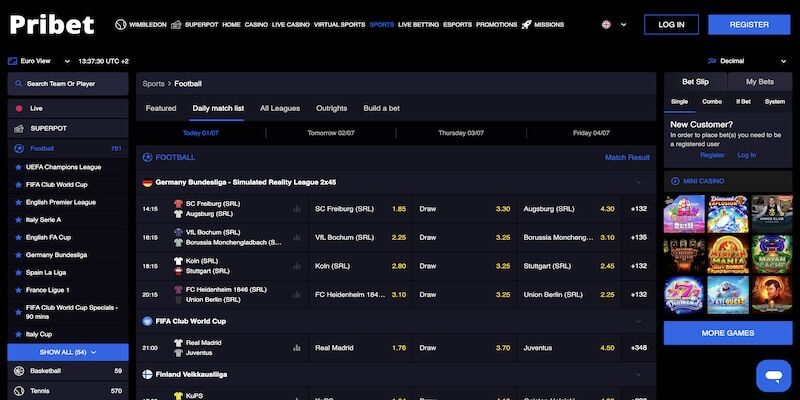This screenshot has width=800, height=400.
Task: Open the Euro View dropdown
Action: click(39, 61)
